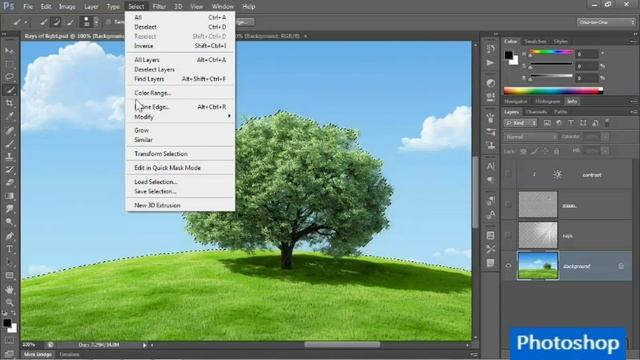
Task: Filter layers by shape layer icon
Action: [583, 123]
